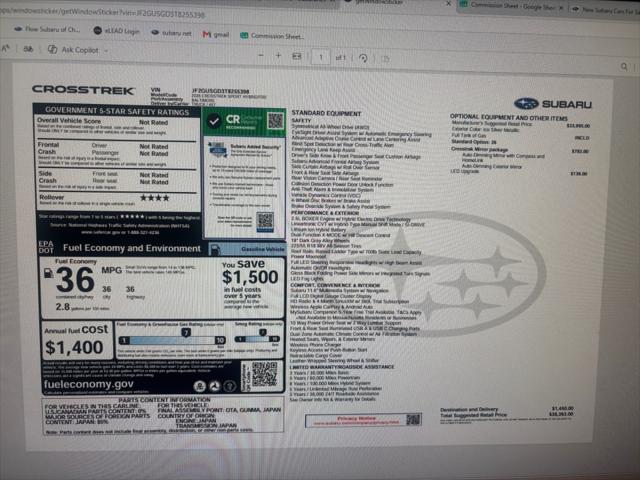Click the Subaru star logo beside SUBARU

click(527, 104)
